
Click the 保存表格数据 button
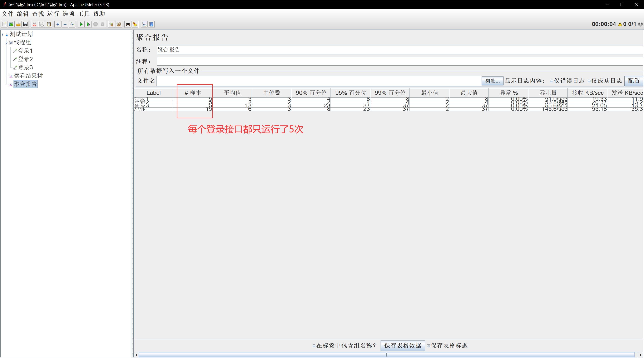pos(402,345)
